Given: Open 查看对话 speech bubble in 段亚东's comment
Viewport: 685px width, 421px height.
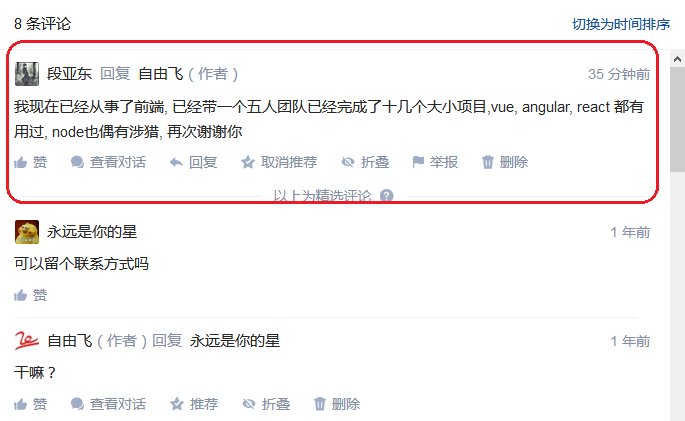Looking at the screenshot, I should [x=108, y=162].
